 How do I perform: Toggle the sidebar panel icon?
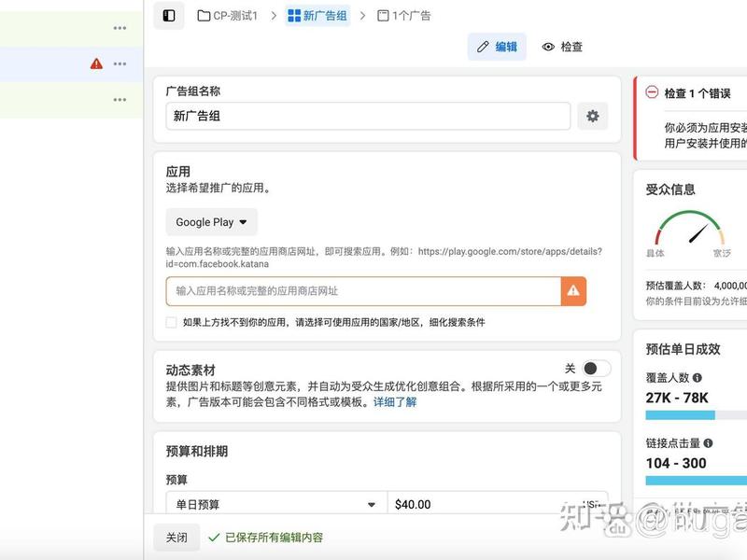click(x=169, y=16)
